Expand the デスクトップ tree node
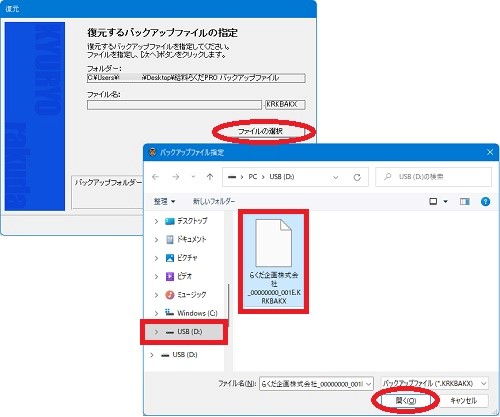This screenshot has width=500, height=417. [156, 221]
